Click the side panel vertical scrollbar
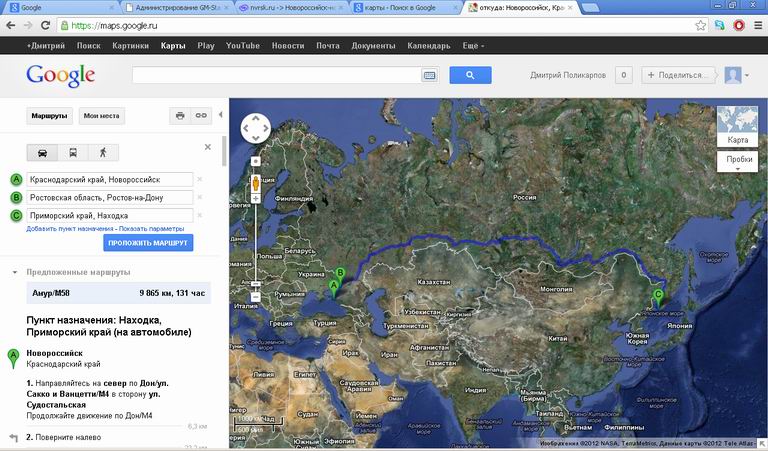 pyautogui.click(x=224, y=151)
